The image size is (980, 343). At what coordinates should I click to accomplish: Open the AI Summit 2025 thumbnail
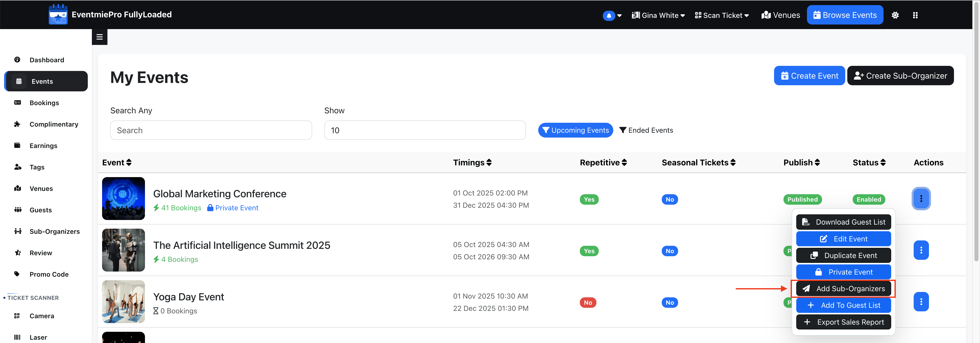[x=123, y=250]
